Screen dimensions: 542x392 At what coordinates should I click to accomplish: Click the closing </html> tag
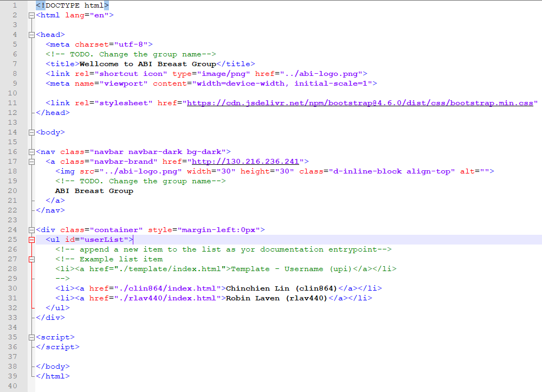coord(53,376)
